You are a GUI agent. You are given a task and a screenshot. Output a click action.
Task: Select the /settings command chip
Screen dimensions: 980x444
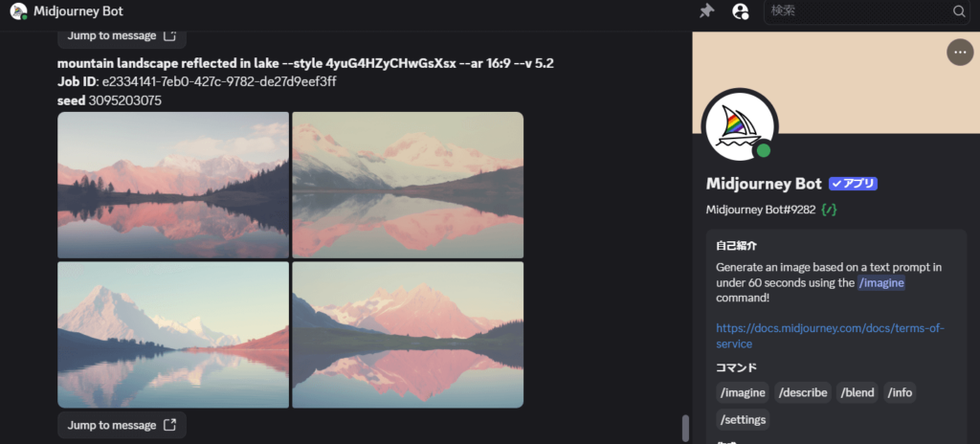pos(743,420)
